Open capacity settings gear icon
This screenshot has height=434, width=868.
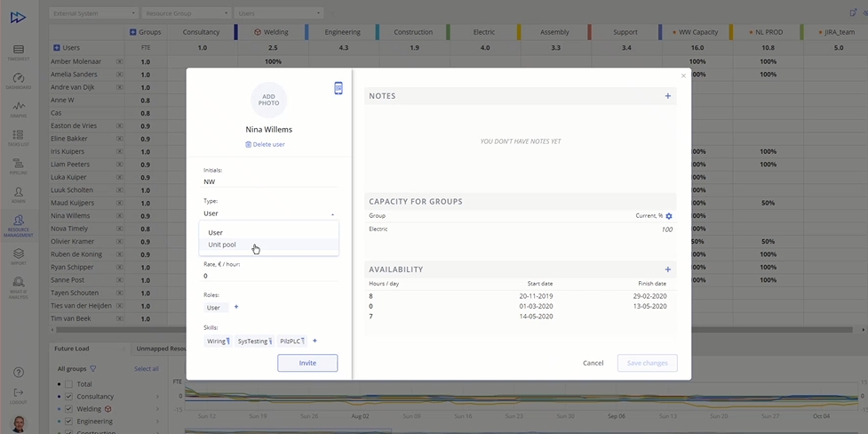[x=669, y=216]
